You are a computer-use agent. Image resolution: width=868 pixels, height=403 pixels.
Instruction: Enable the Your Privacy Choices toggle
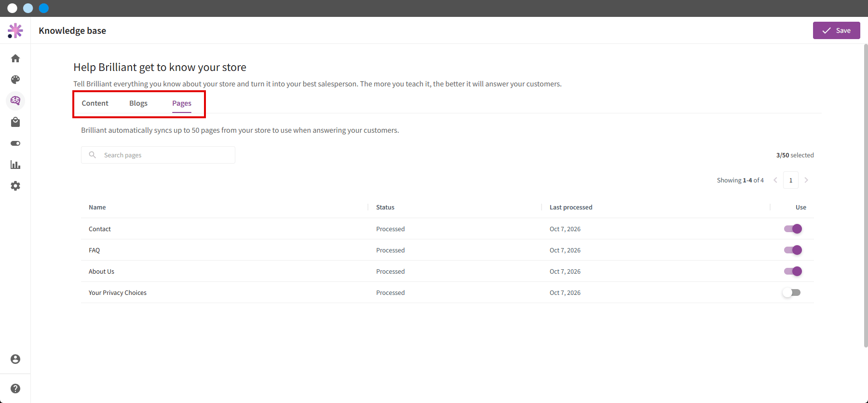coord(791,292)
